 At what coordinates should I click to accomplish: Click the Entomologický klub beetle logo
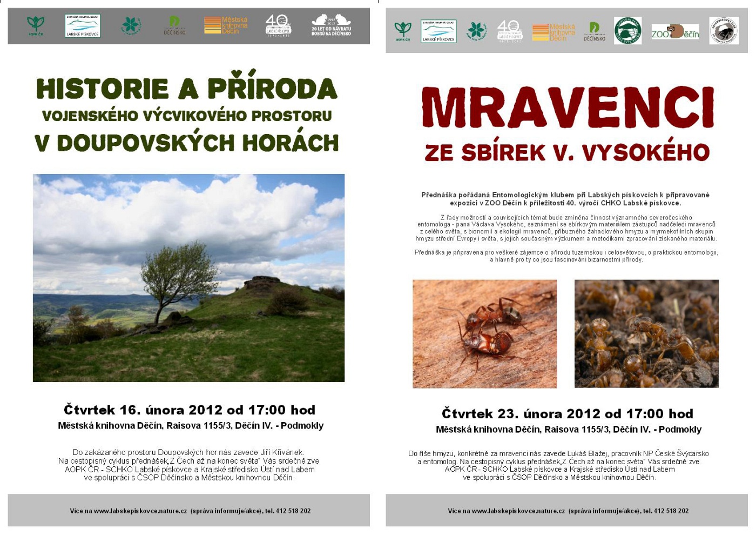click(724, 31)
